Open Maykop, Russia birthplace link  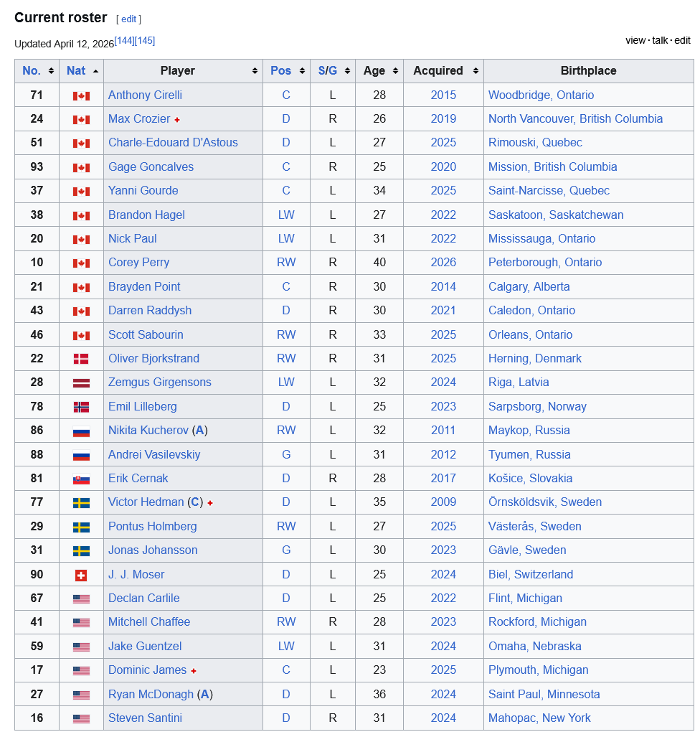pyautogui.click(x=529, y=430)
